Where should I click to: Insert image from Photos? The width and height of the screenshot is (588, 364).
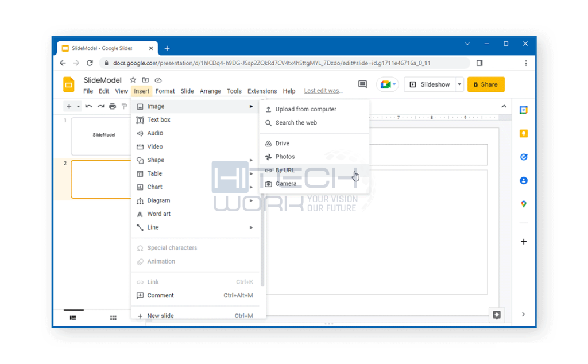314,157
